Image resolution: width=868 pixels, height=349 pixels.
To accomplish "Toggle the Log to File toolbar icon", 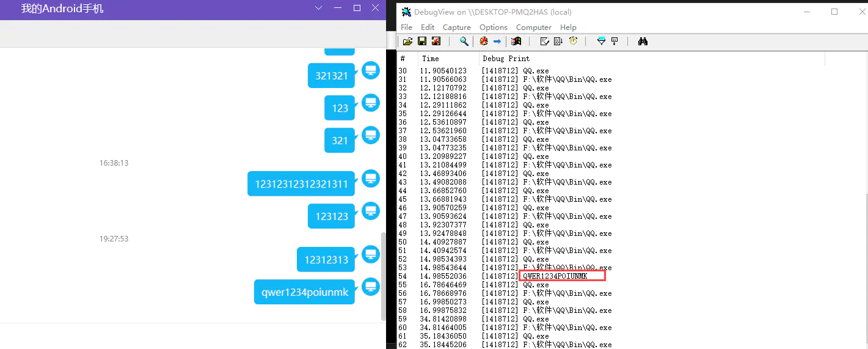I will point(436,42).
